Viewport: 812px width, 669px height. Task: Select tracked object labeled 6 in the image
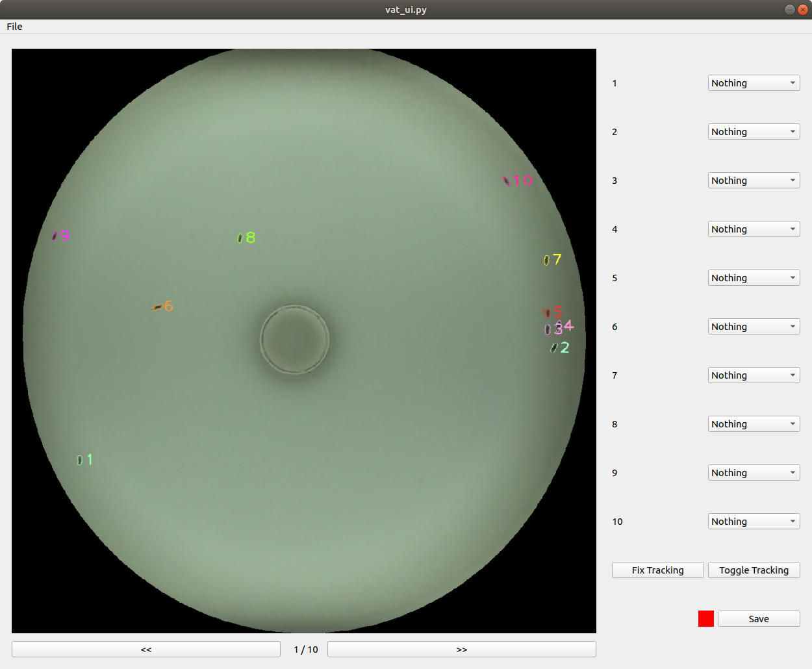tap(158, 307)
